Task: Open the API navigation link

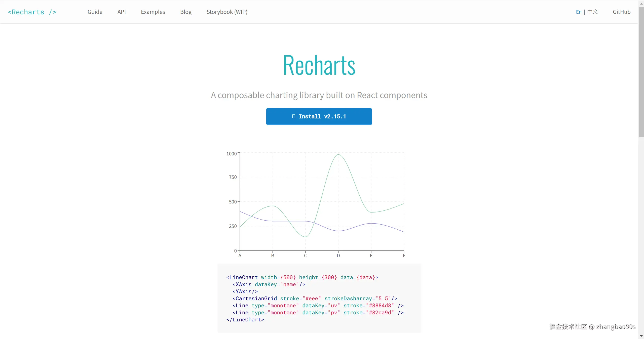Action: (122, 12)
